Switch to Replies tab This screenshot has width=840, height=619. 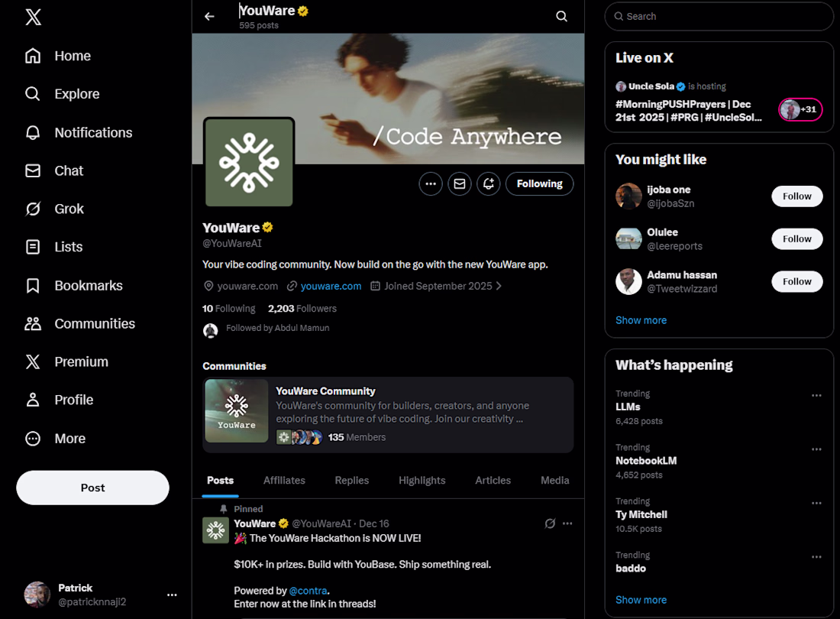(x=352, y=481)
